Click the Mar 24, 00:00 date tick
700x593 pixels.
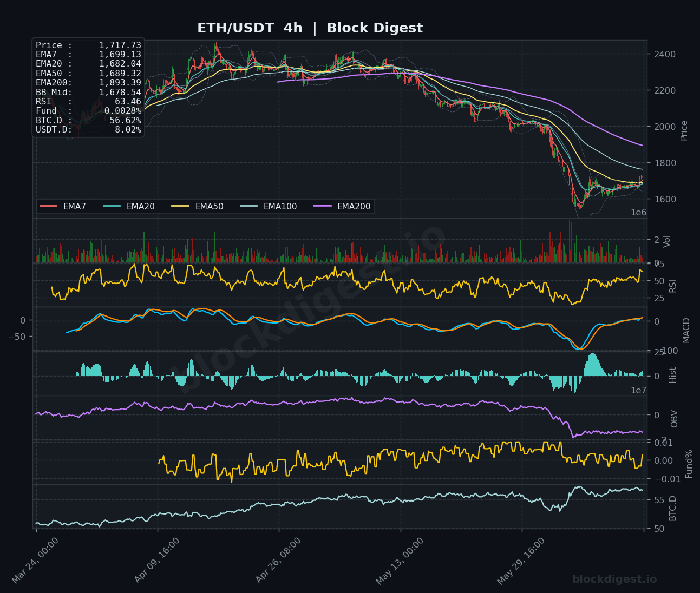34,561
